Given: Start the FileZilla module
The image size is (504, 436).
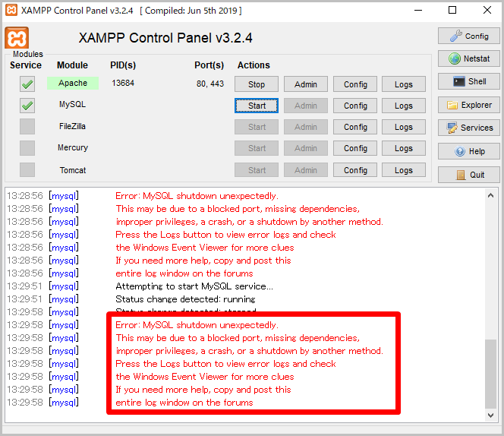Looking at the screenshot, I should [257, 127].
